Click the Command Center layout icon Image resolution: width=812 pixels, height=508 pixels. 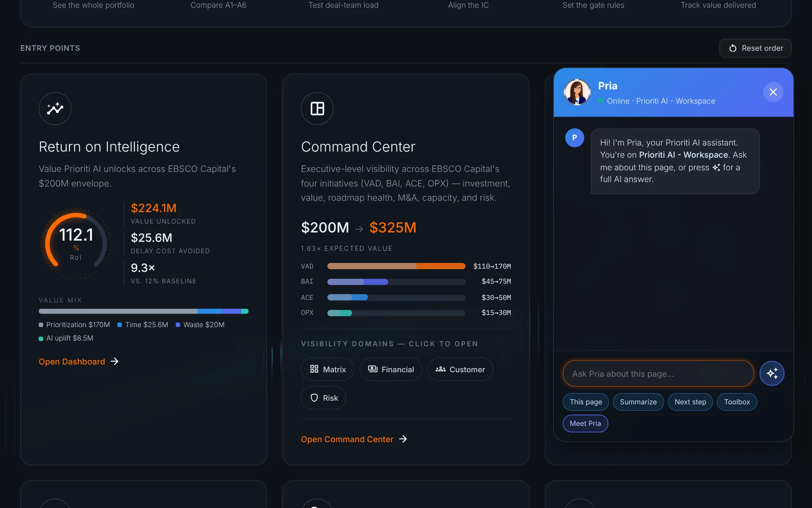[317, 109]
